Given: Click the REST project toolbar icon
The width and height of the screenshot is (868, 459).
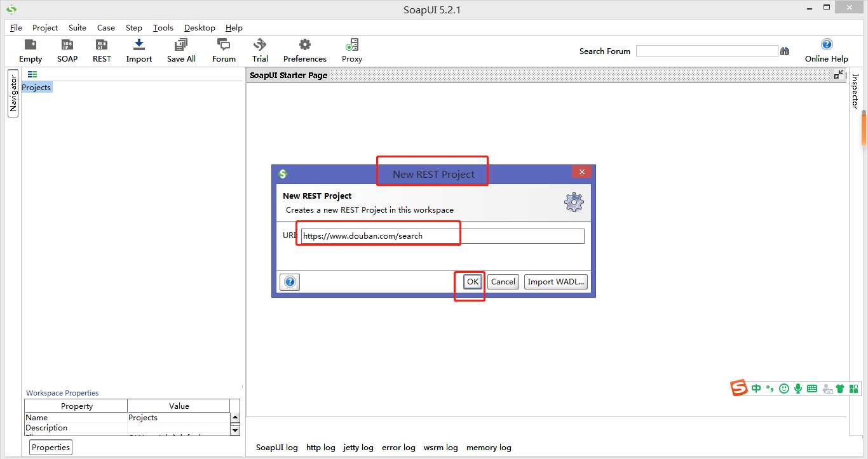Looking at the screenshot, I should [102, 44].
